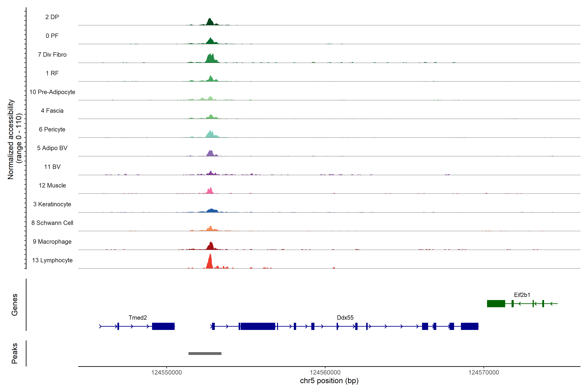The height and width of the screenshot is (392, 588).
Task: Click the 124570000 axis tick label
Action: [483, 372]
